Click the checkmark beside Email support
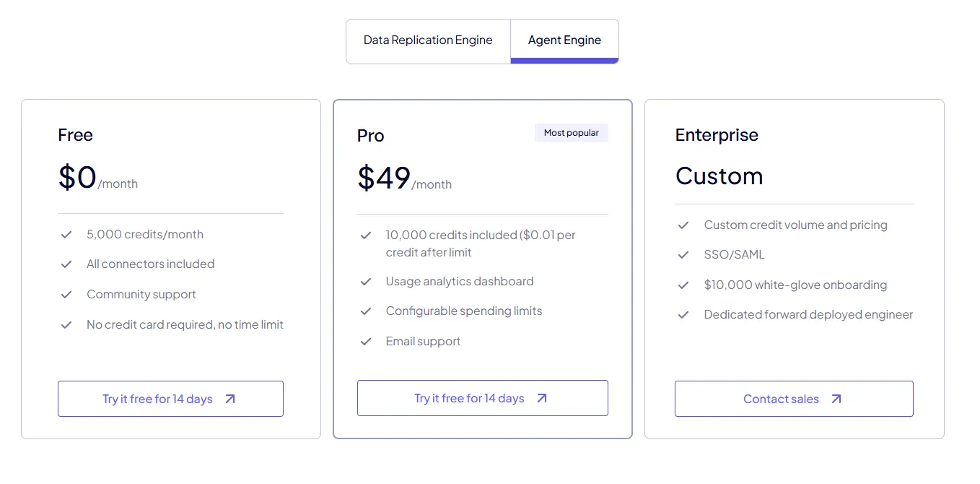 [366, 342]
